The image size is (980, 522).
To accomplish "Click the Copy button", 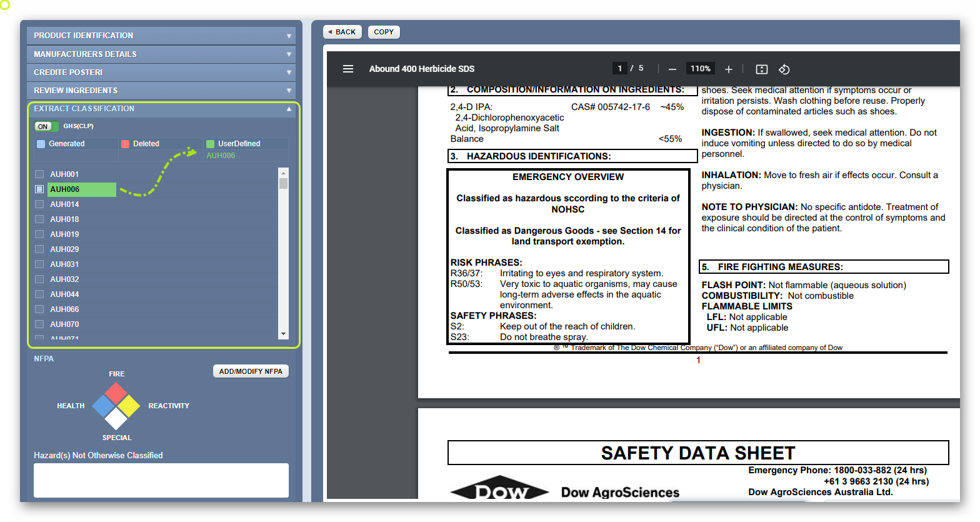I will pos(384,32).
